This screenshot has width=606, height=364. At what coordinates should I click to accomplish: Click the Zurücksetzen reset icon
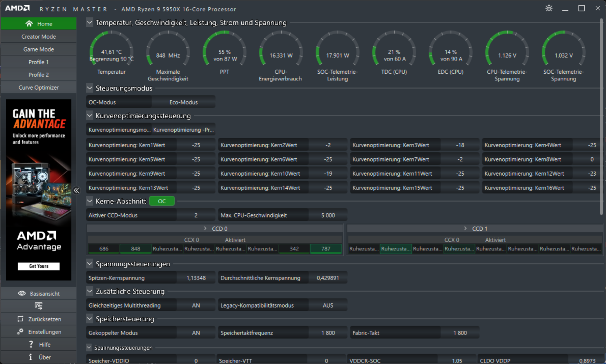point(20,319)
